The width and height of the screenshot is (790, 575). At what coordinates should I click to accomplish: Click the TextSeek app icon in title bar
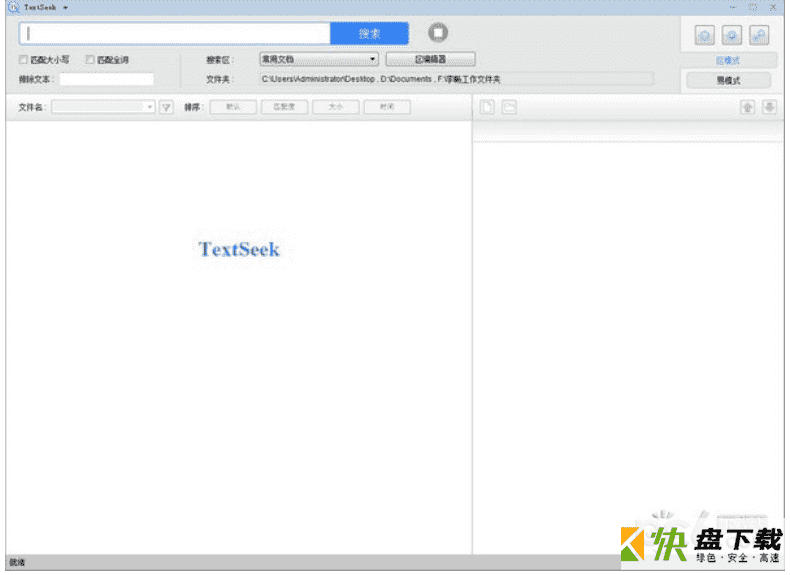[14, 8]
